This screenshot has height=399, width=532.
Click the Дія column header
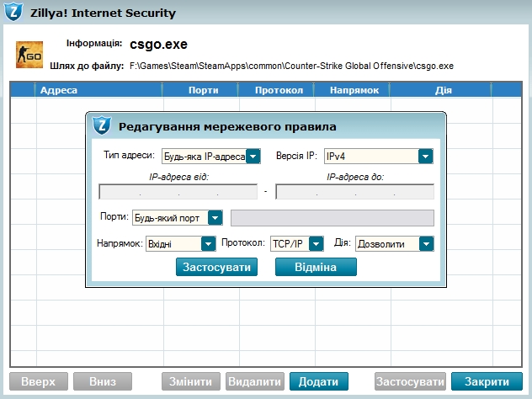pyautogui.click(x=443, y=90)
